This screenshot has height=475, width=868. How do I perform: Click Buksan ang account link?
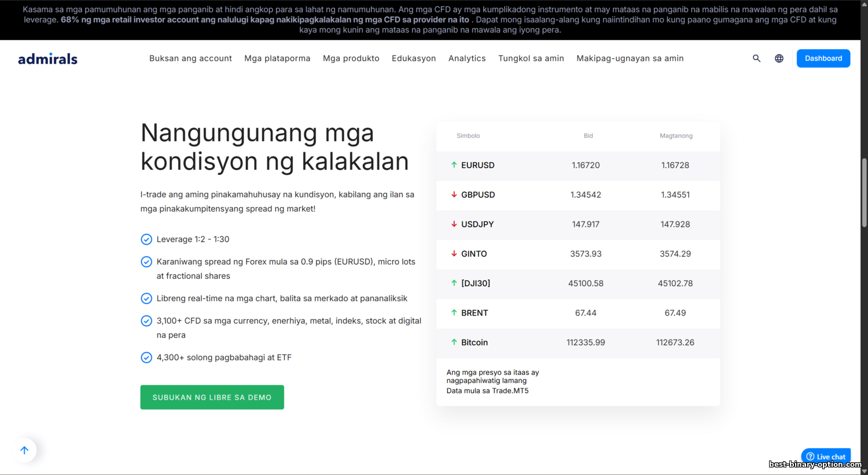190,59
